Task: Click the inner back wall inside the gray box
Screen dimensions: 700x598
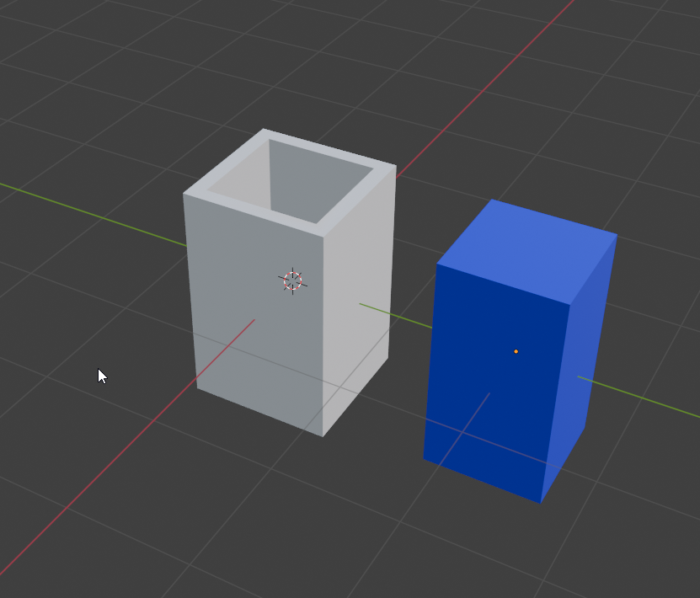Action: 320,181
